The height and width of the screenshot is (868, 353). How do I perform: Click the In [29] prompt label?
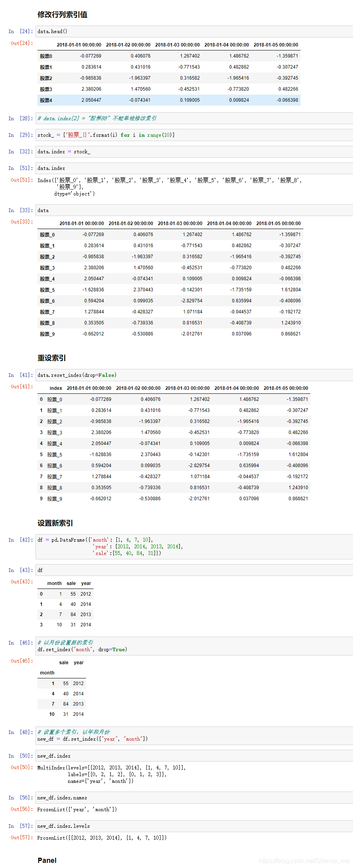21,135
